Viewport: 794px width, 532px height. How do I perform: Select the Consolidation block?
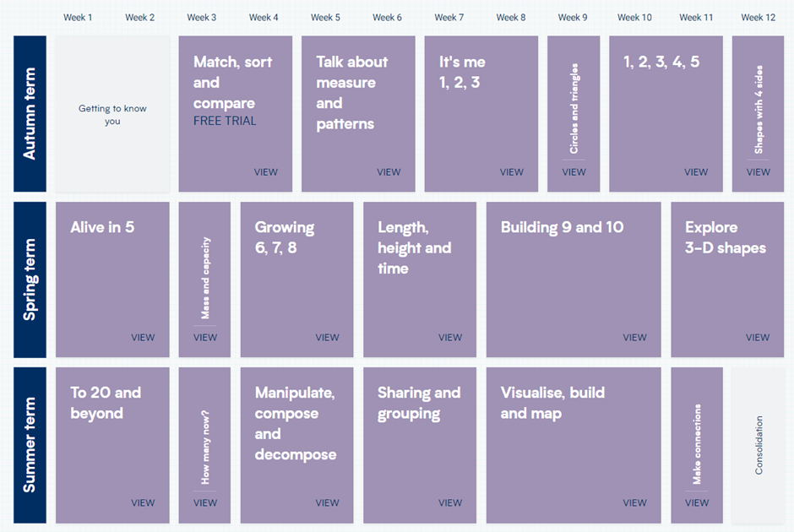click(758, 445)
